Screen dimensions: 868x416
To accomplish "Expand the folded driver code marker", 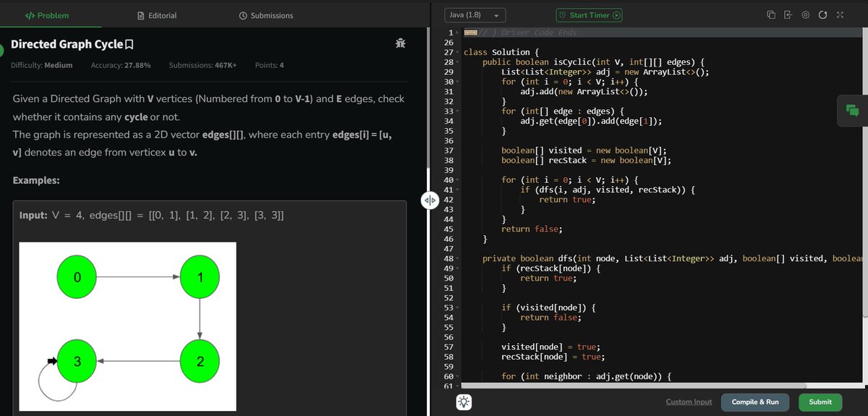I will [x=470, y=33].
